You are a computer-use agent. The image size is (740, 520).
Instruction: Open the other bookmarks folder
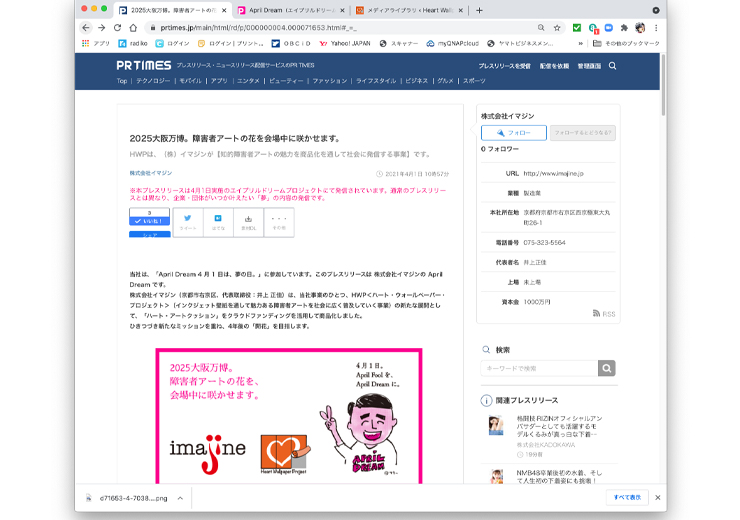(626, 43)
